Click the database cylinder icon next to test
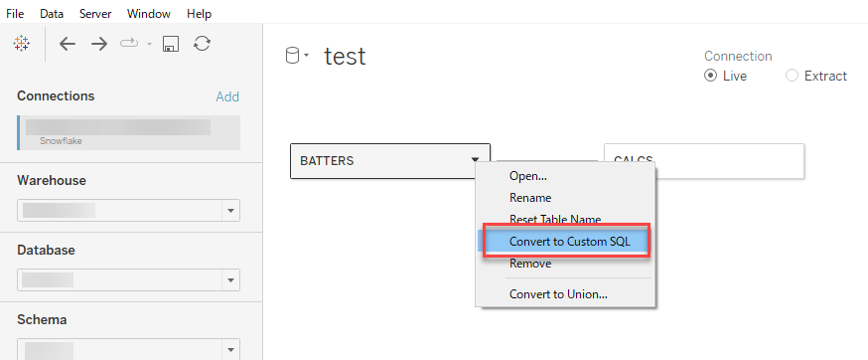868x360 pixels. point(292,56)
